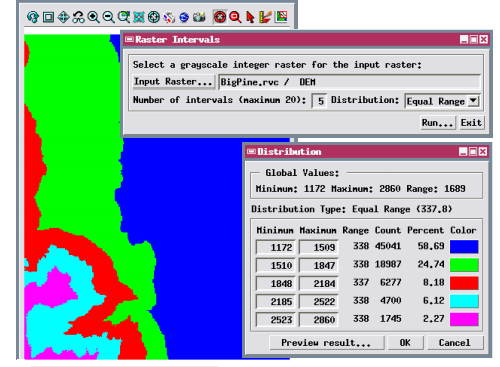Click the Previous view binoculars icon
Screen dimensions: 500x367
click(x=78, y=17)
